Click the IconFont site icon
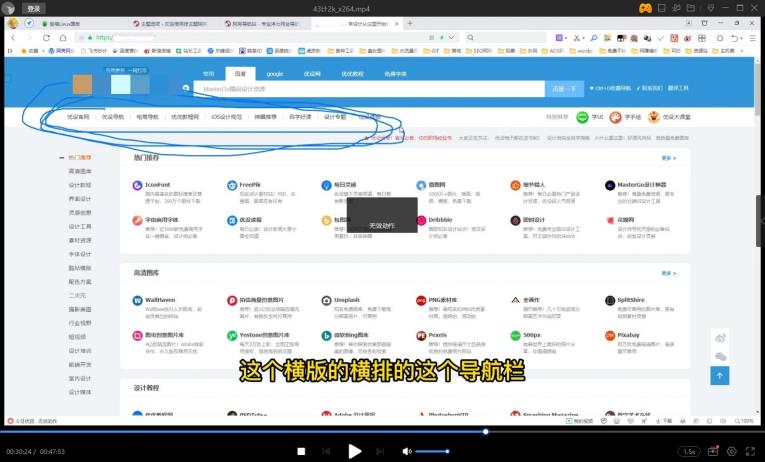The height and width of the screenshot is (462, 765). coord(138,185)
